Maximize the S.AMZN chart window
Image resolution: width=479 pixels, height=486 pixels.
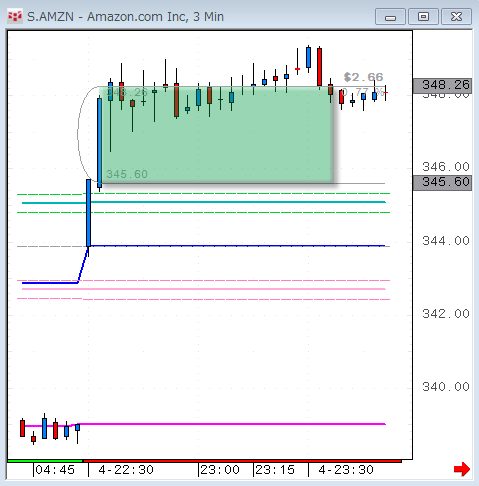click(423, 17)
